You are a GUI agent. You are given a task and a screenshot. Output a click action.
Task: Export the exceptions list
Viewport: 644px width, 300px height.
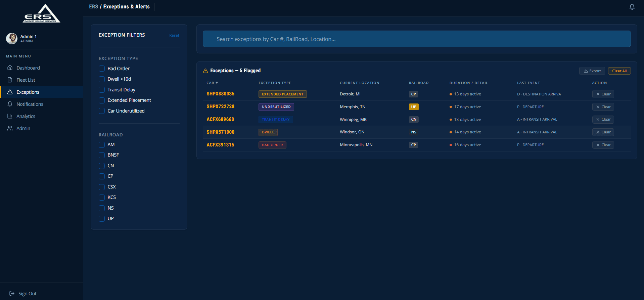[x=592, y=71]
